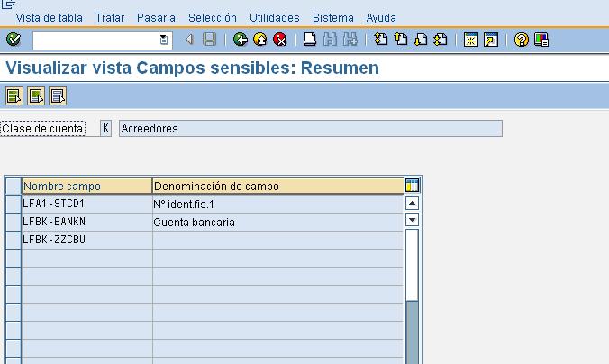The height and width of the screenshot is (364, 609).
Task: Click the Nombre campo column header
Action: 86,186
